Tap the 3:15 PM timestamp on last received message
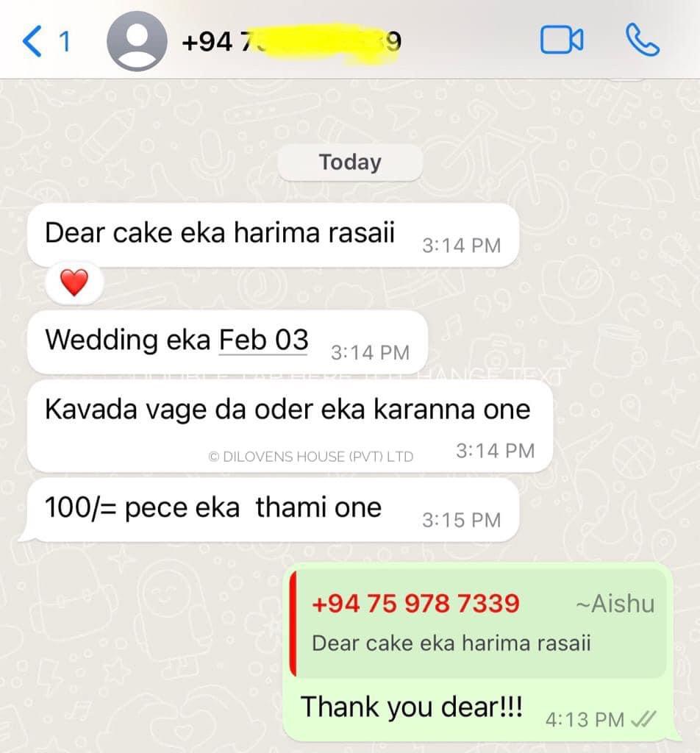Screen dimensions: 700x753 pos(461,520)
